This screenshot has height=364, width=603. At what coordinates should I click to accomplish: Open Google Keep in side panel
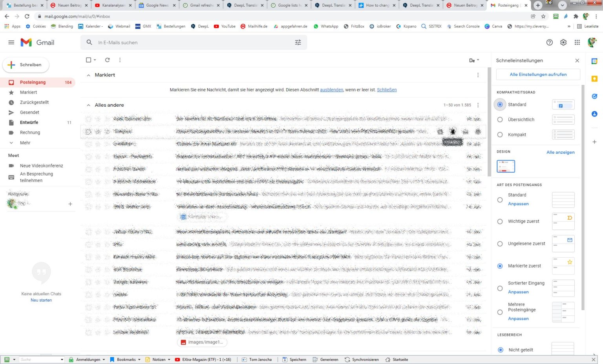[594, 79]
